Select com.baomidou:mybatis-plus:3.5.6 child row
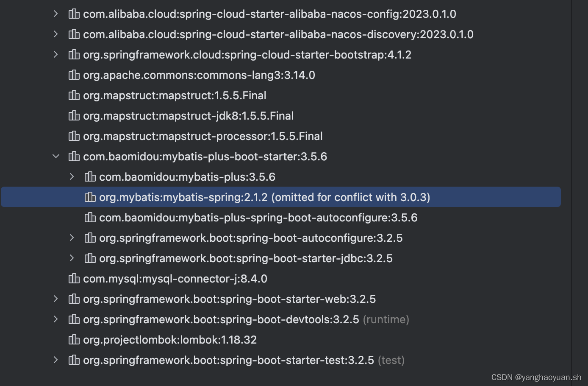This screenshot has width=588, height=386. point(281,177)
